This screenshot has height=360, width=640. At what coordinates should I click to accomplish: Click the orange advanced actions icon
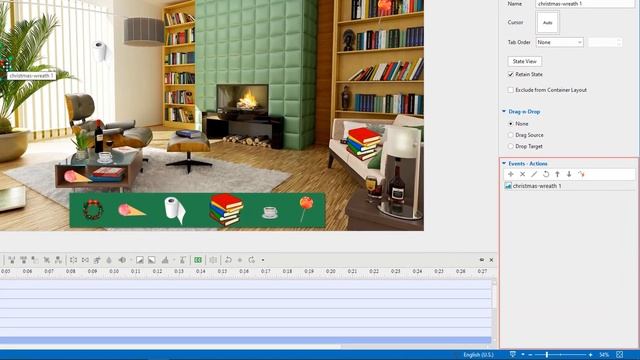click(581, 174)
